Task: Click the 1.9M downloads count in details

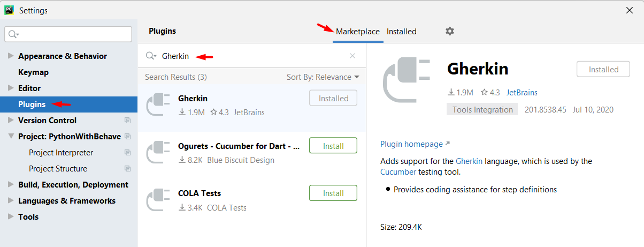Action: [461, 93]
